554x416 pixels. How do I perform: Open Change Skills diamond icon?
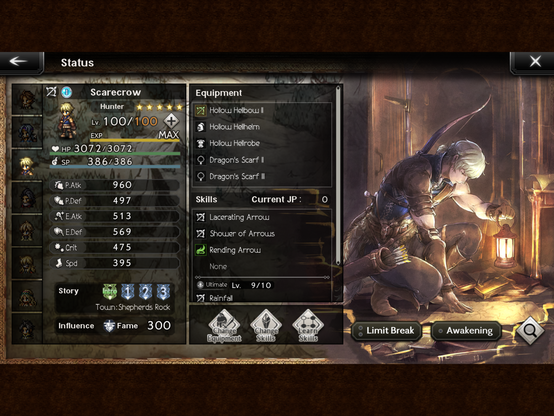click(x=266, y=326)
